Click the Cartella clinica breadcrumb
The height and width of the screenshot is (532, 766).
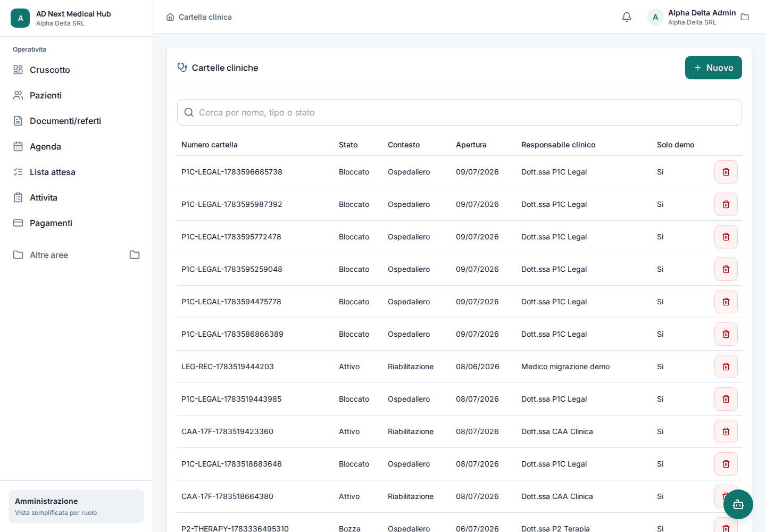point(205,17)
